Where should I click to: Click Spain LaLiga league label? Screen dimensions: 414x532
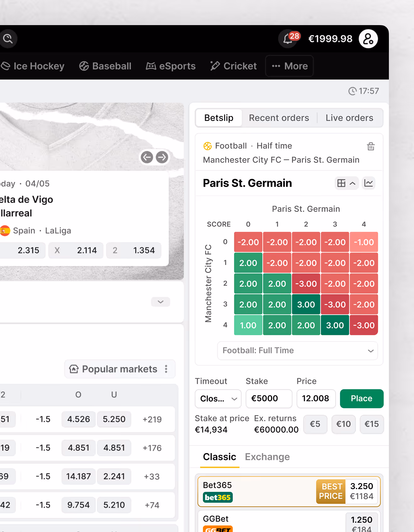click(x=42, y=231)
